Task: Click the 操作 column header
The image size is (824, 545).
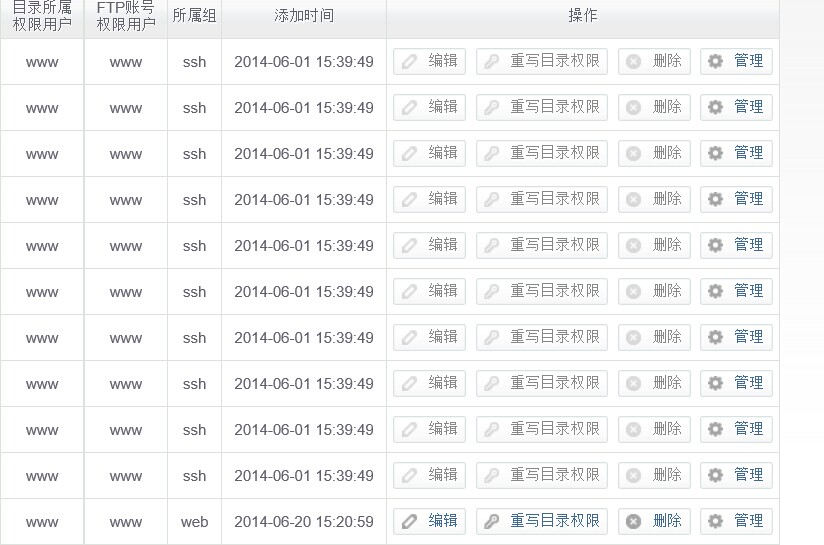Action: coord(582,16)
